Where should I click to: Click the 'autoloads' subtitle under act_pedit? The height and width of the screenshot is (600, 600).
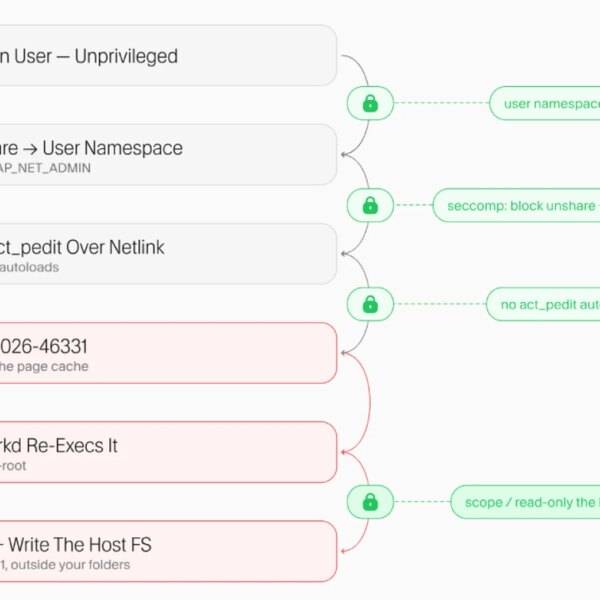coord(29,267)
